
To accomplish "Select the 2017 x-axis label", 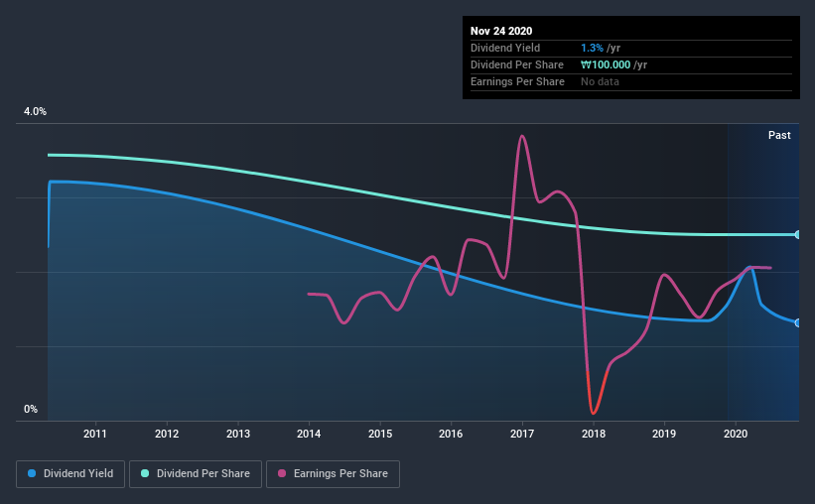I will (522, 434).
